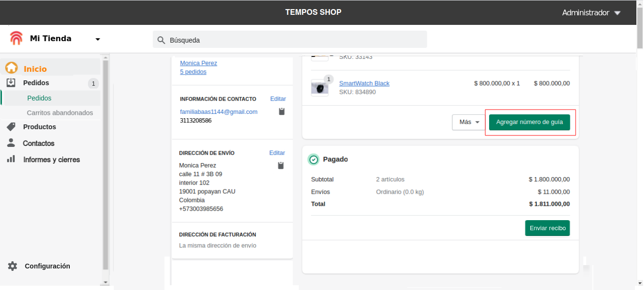Select the Pedidos submenu item
Viewport: 644px width, 290px height.
coord(39,98)
